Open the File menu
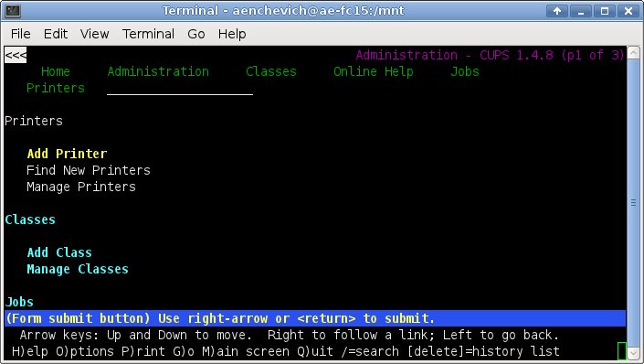 coord(20,34)
